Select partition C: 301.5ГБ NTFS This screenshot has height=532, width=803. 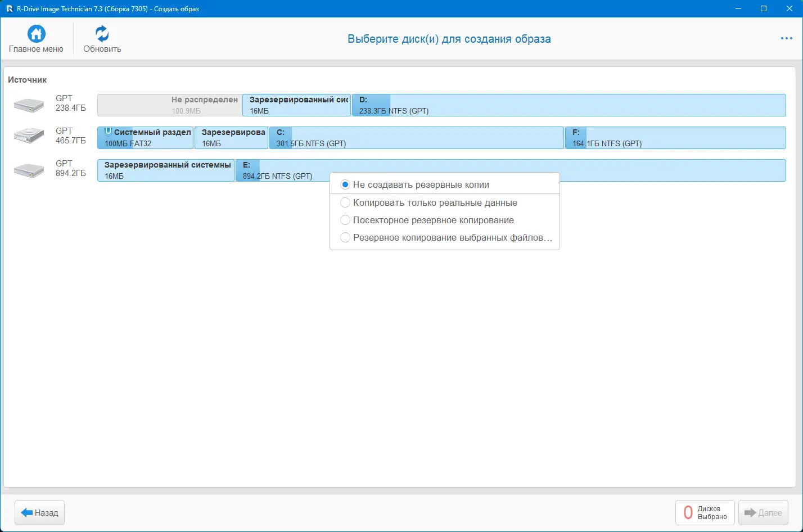coord(417,138)
